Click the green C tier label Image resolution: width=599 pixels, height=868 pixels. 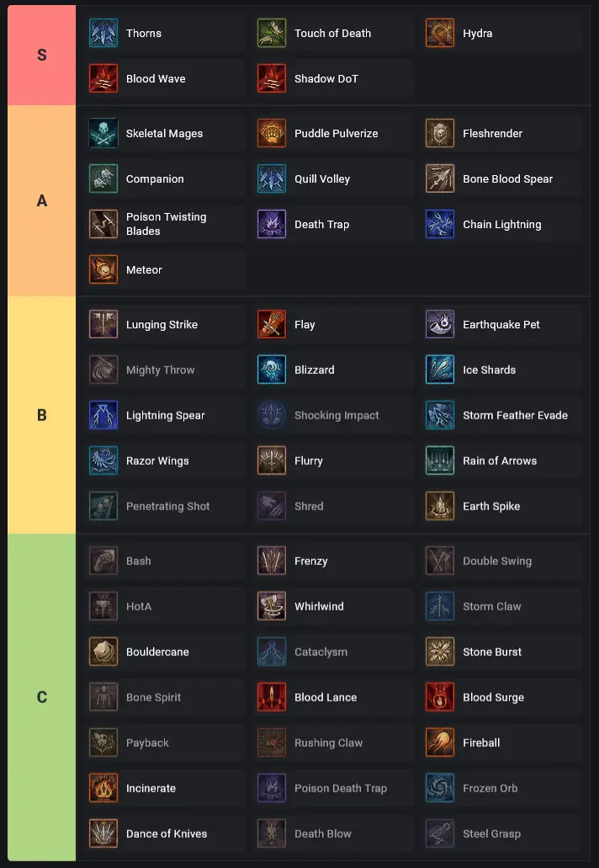click(x=42, y=697)
